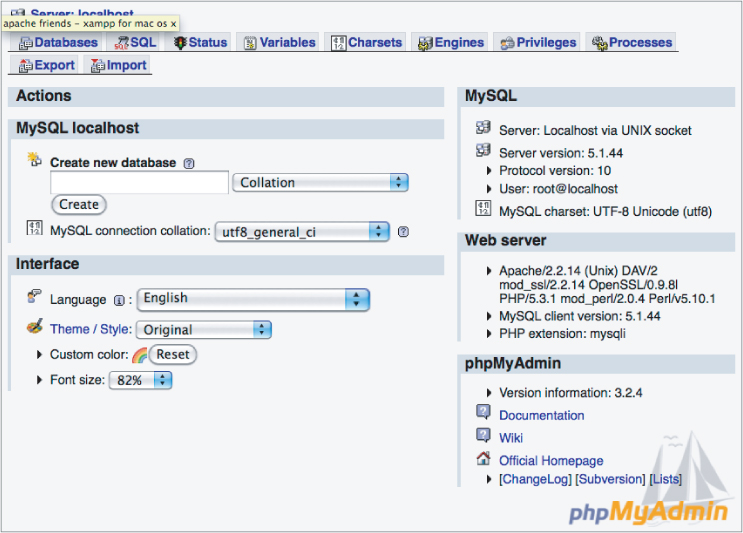The height and width of the screenshot is (533, 743).
Task: Click the Wiki help icon
Action: [x=483, y=434]
